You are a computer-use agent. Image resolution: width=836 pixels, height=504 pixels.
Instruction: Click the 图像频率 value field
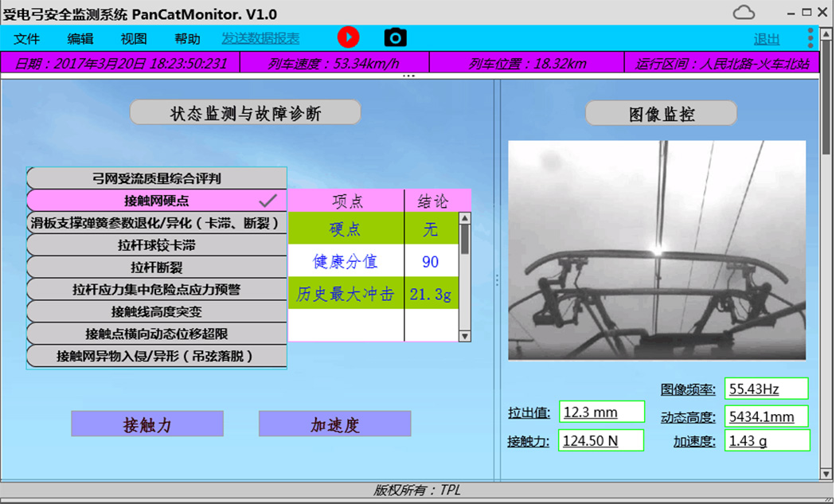[766, 389]
